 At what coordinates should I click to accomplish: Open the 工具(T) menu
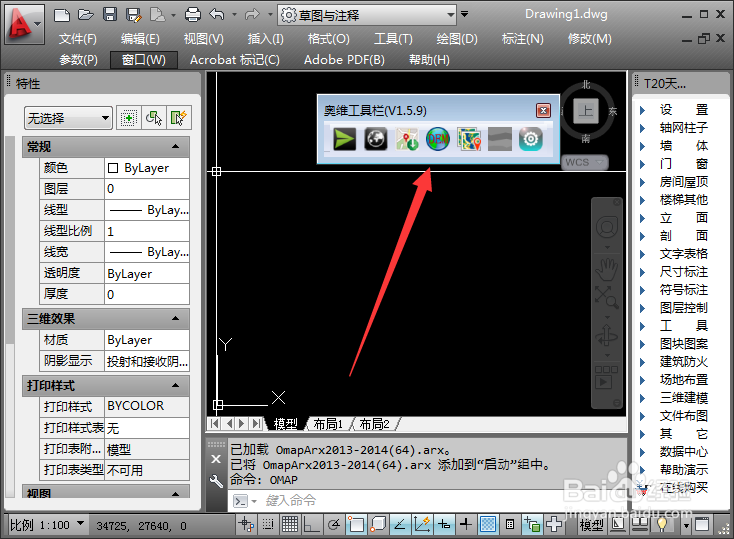click(x=393, y=39)
